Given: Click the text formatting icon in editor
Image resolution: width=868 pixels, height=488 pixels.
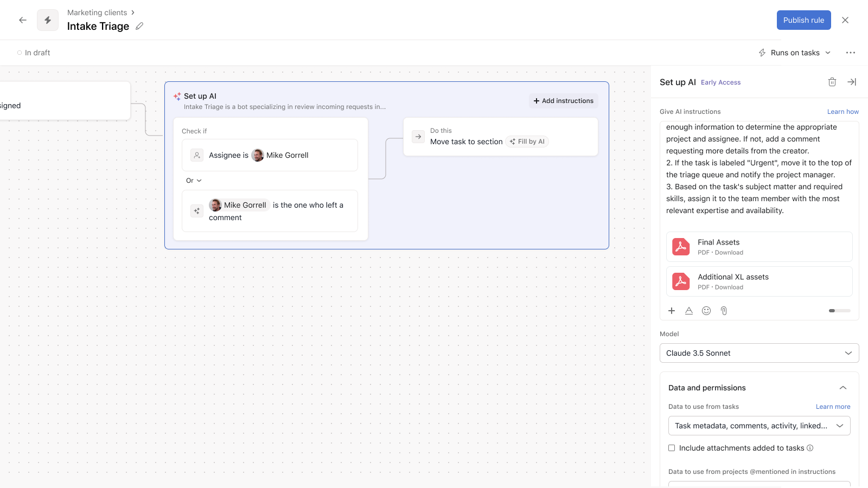Looking at the screenshot, I should (688, 311).
